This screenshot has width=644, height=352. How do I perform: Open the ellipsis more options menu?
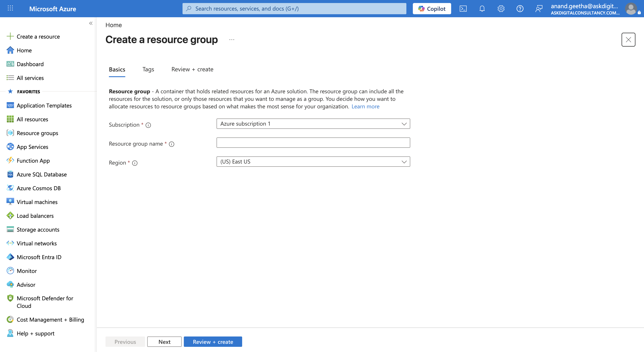[232, 39]
